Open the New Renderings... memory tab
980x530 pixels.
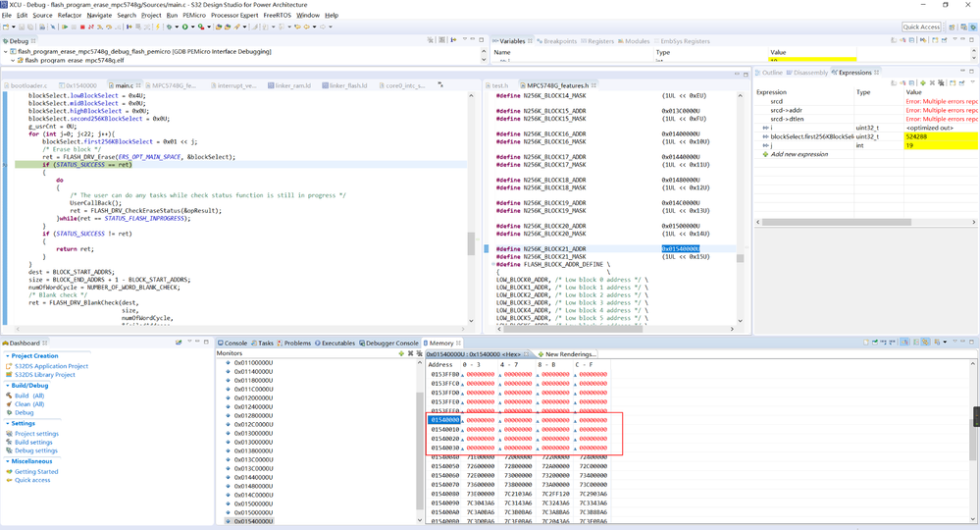click(567, 354)
